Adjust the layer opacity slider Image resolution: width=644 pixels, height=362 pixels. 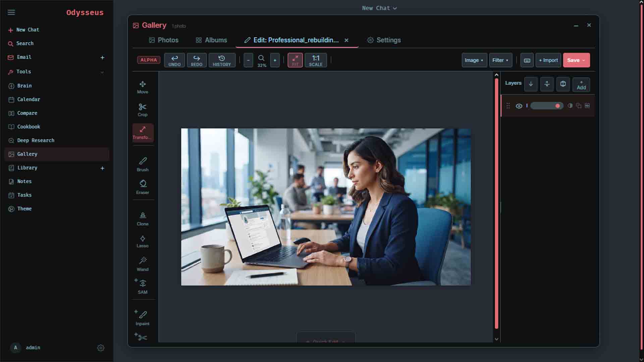click(547, 106)
